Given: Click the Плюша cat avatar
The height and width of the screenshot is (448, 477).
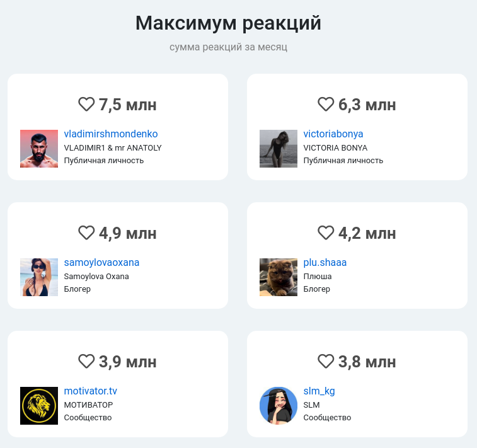Looking at the screenshot, I should 279,277.
